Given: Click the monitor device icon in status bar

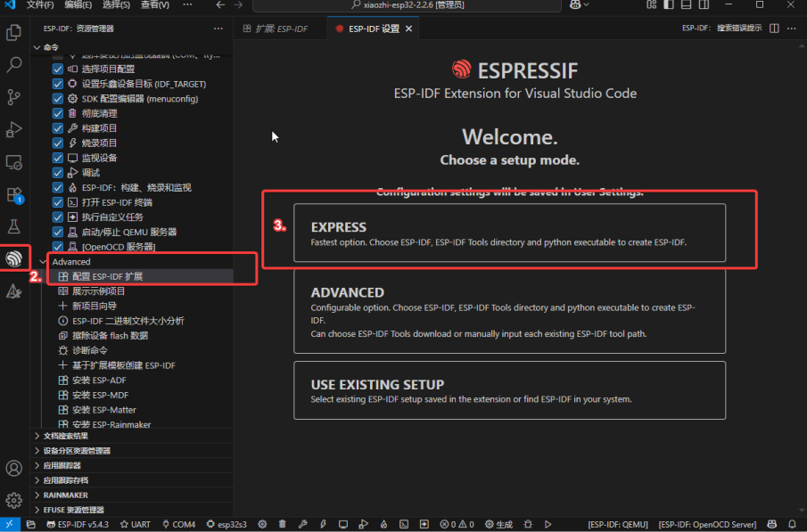Looking at the screenshot, I should (343, 524).
